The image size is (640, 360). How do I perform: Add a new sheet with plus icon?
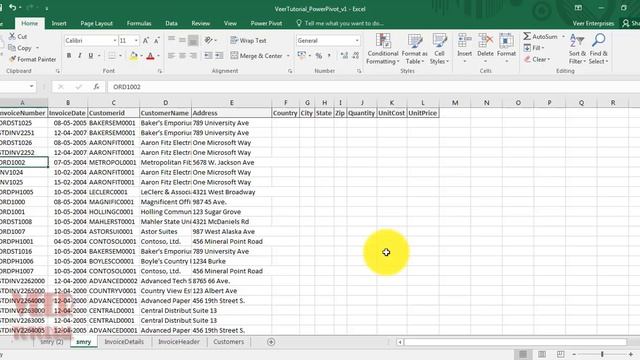click(x=271, y=342)
